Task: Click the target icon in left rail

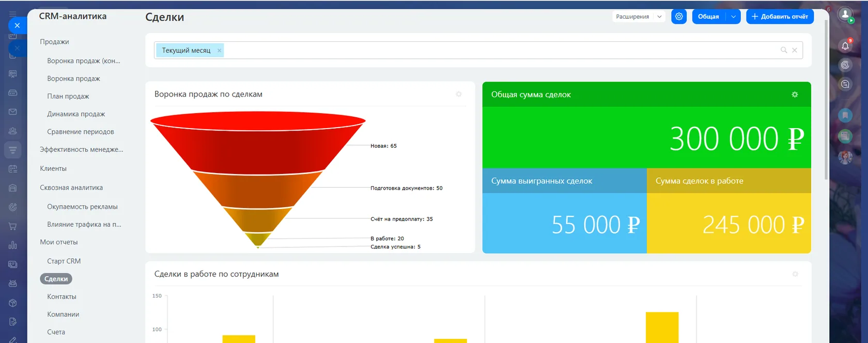Action: coord(13,207)
